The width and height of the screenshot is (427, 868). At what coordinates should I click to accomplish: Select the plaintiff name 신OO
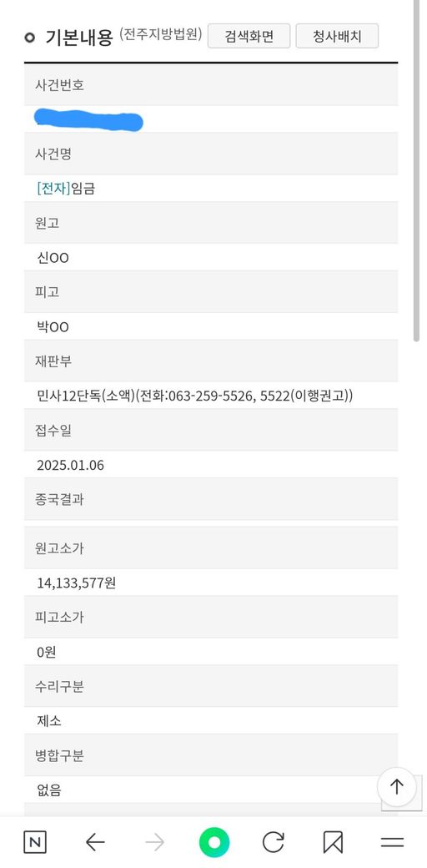pyautogui.click(x=53, y=258)
